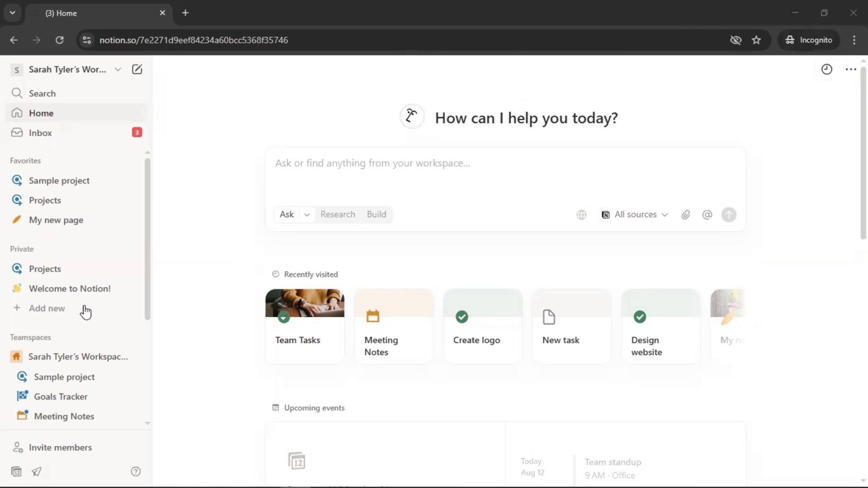
Task: Click the new page compose icon
Action: point(137,70)
